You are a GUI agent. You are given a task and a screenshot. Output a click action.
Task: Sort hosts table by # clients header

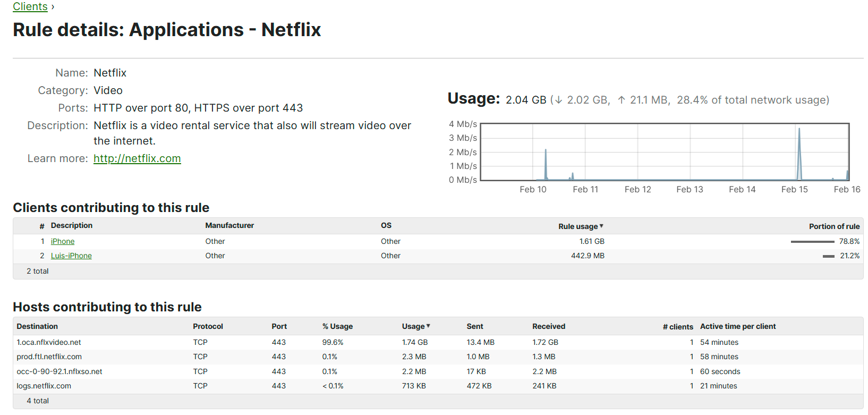coord(678,327)
